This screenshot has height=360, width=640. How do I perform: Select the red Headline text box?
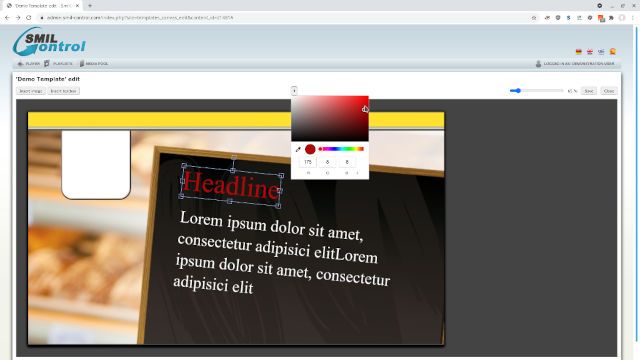pos(231,185)
